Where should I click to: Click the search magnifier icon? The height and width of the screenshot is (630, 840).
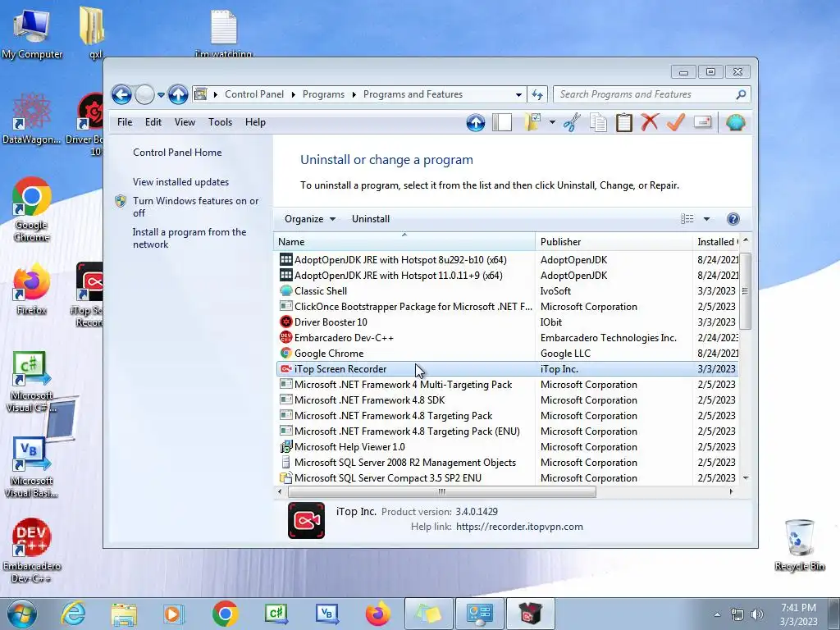point(741,95)
